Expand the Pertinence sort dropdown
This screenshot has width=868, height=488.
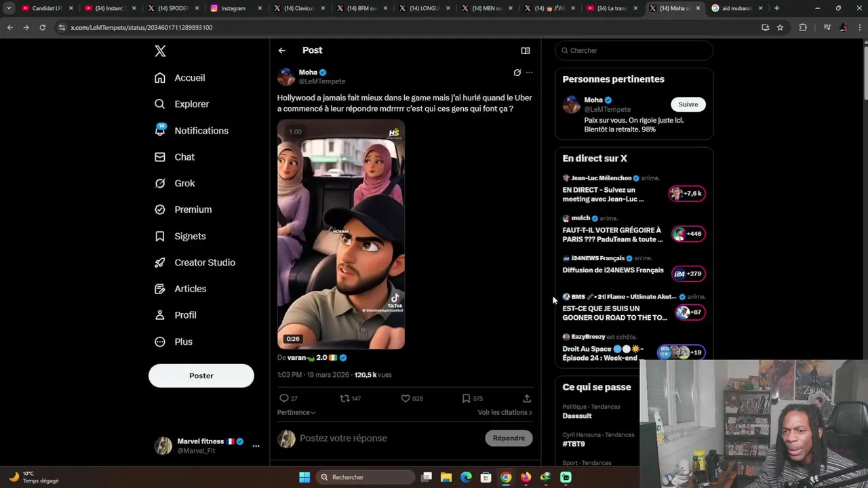click(296, 412)
